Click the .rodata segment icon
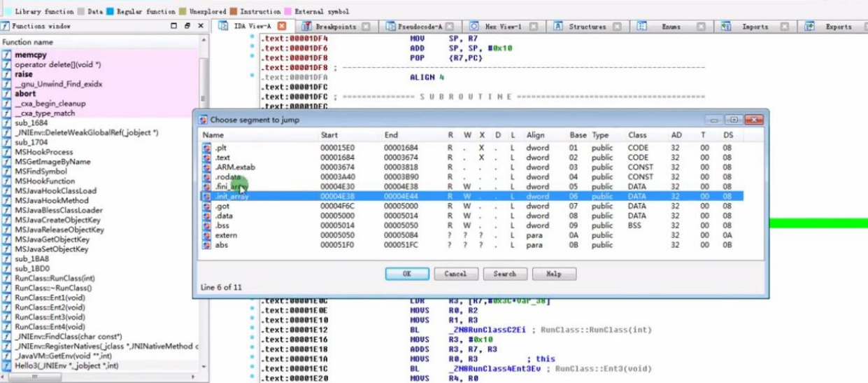The image size is (868, 383). point(207,177)
